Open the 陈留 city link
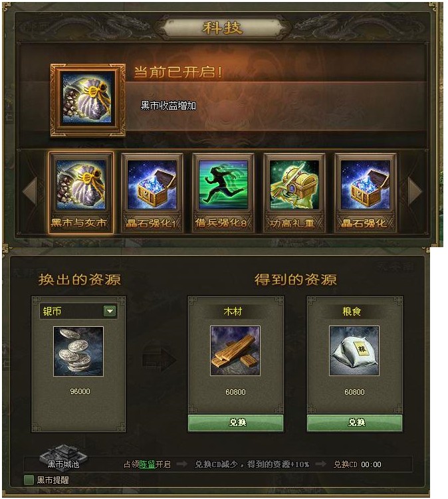Viewport: 448px width, 499px height. pos(147,464)
